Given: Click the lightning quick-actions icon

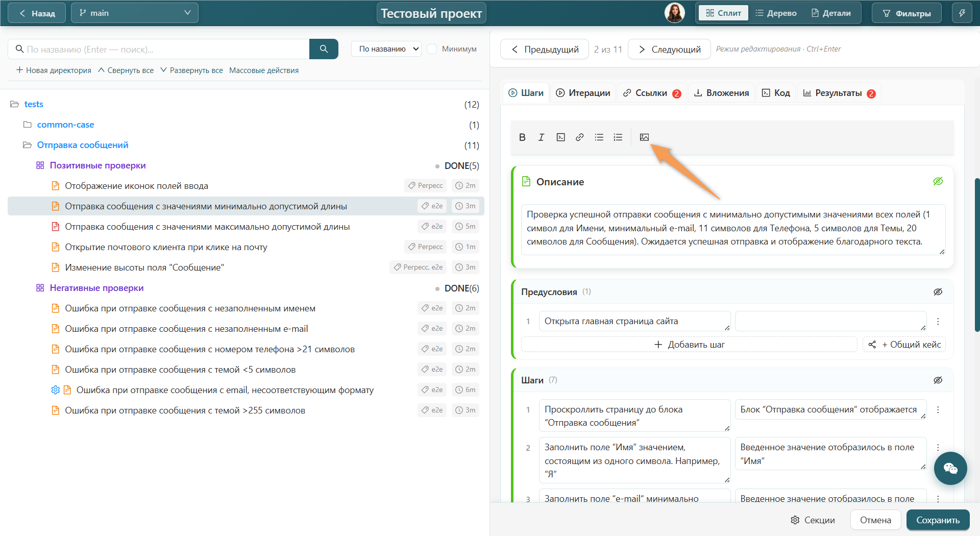Looking at the screenshot, I should tap(962, 13).
